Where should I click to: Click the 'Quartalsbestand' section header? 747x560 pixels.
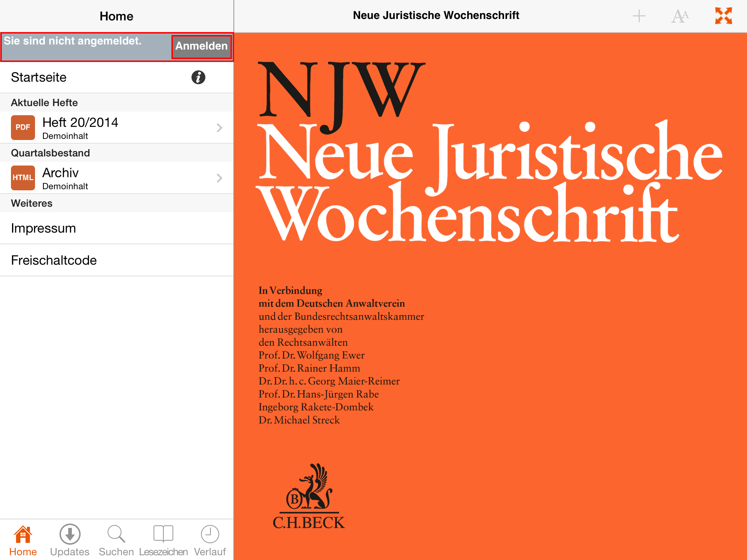(117, 153)
